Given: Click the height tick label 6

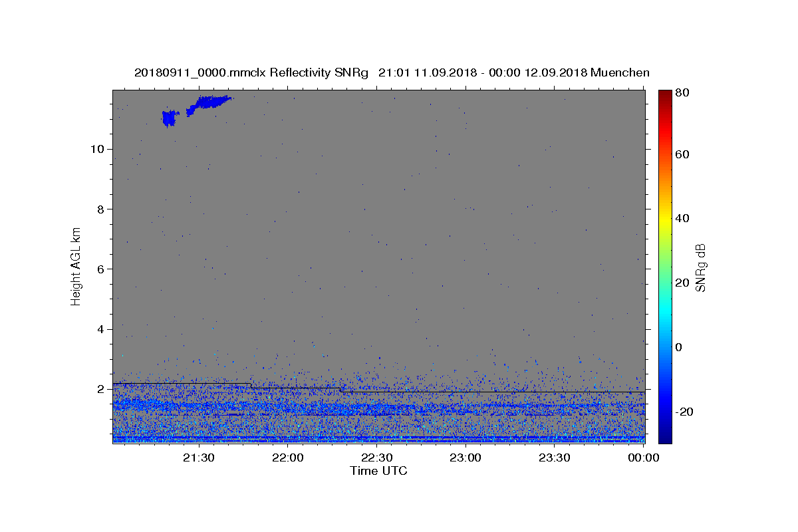Looking at the screenshot, I should [100, 269].
